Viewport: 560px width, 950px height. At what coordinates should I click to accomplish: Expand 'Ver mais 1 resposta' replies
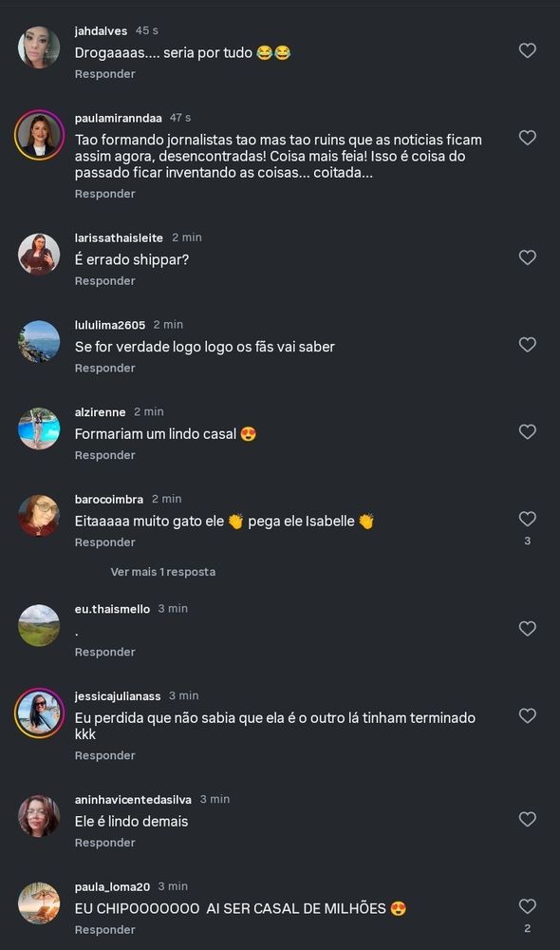tap(163, 572)
